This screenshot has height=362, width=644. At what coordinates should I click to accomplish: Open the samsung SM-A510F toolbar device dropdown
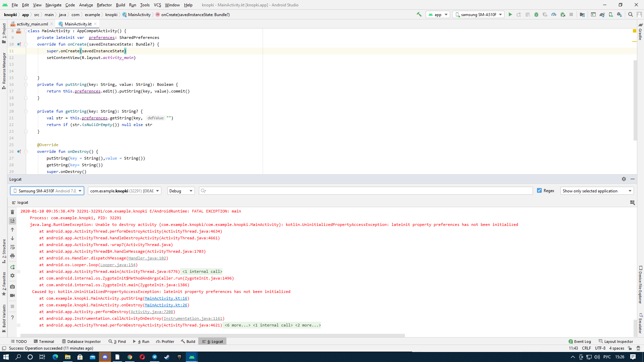click(478, 14)
